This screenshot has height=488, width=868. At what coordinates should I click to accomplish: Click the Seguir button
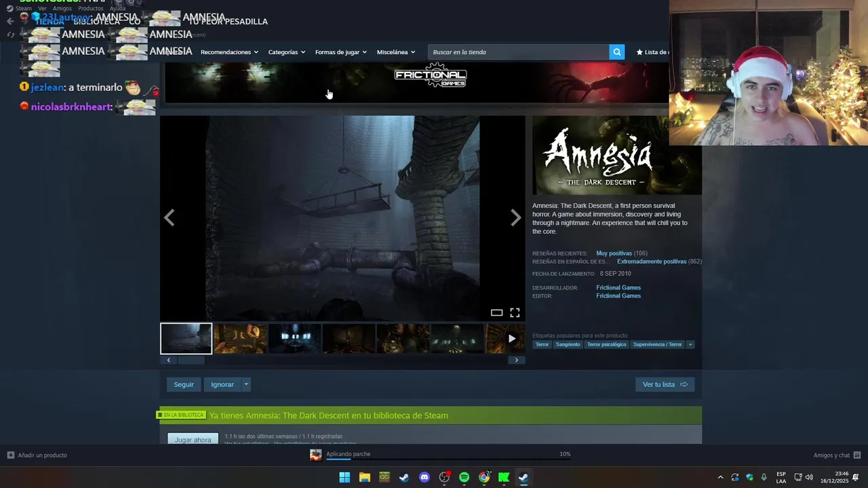pyautogui.click(x=184, y=384)
